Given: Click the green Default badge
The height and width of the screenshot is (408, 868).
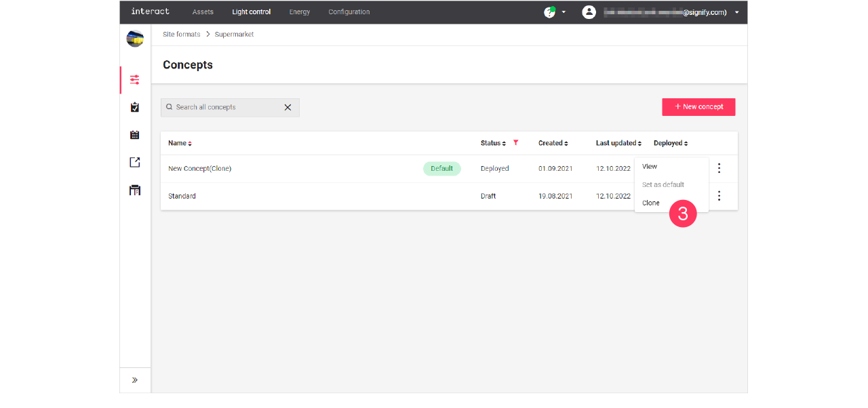Looking at the screenshot, I should [441, 168].
